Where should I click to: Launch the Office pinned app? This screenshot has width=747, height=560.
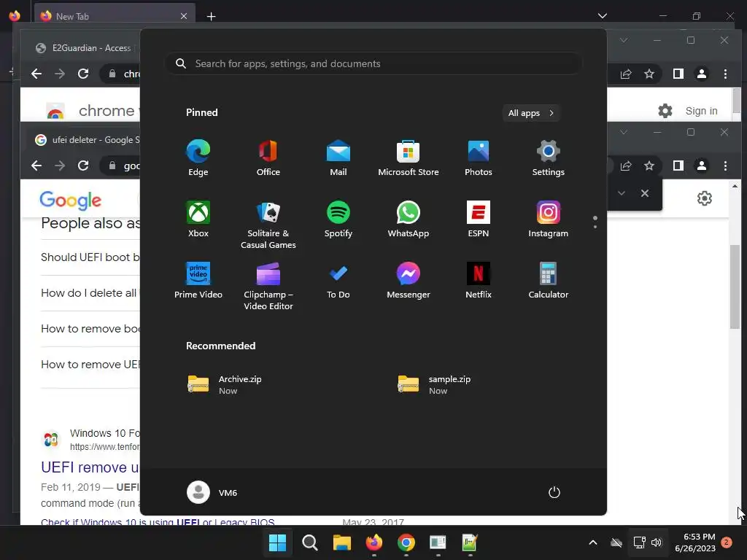pyautogui.click(x=268, y=157)
